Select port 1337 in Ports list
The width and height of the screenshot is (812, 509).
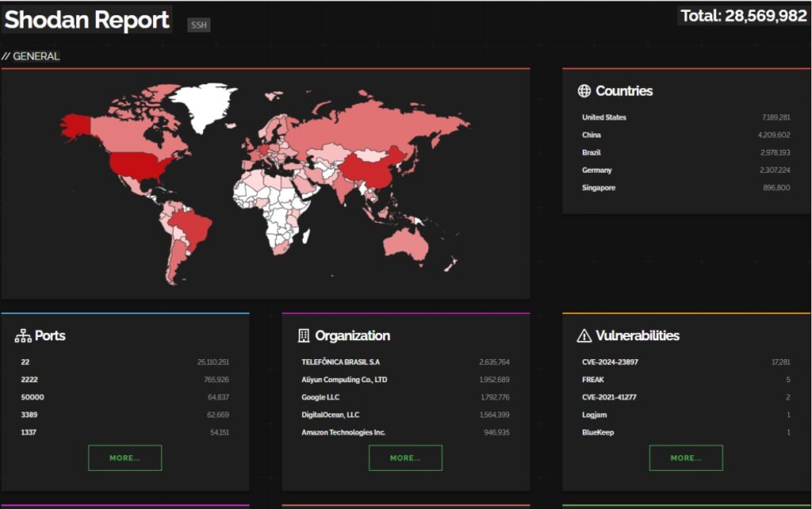pyautogui.click(x=29, y=432)
